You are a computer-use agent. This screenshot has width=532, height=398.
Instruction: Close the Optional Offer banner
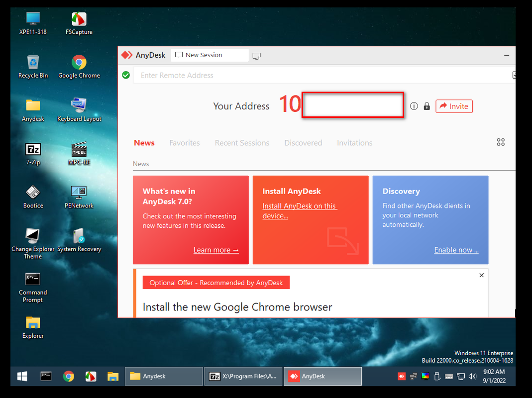click(x=481, y=275)
